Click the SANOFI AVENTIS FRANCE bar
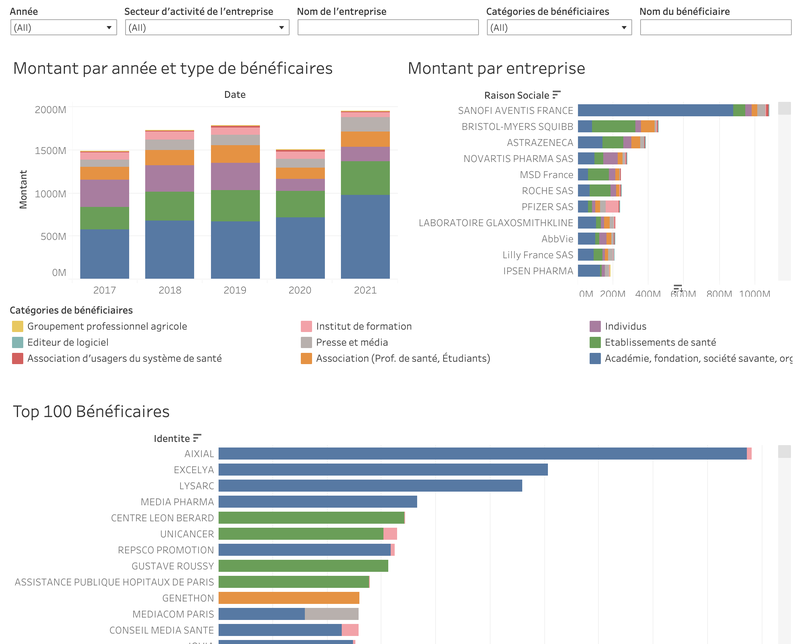 [x=655, y=110]
